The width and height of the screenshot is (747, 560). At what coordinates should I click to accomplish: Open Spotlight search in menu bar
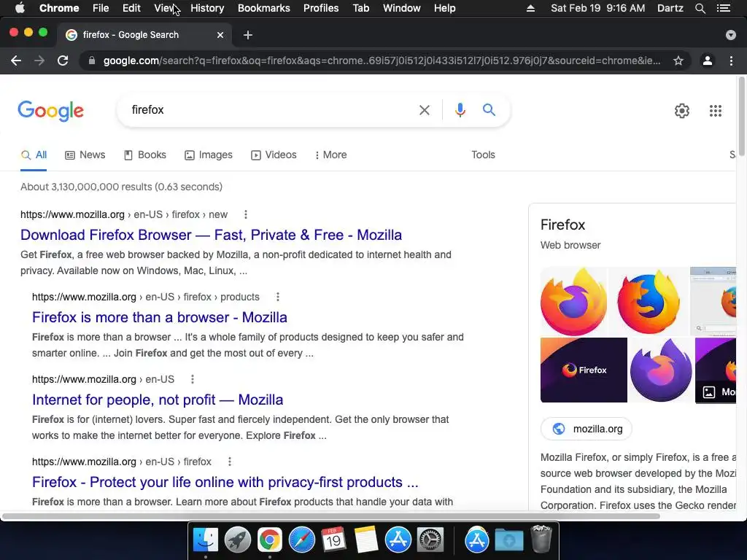(700, 8)
